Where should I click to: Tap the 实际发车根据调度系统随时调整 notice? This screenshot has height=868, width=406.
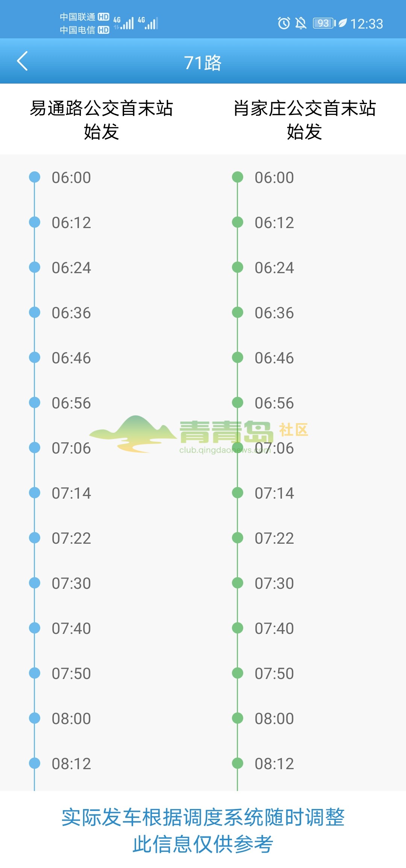[x=203, y=817]
